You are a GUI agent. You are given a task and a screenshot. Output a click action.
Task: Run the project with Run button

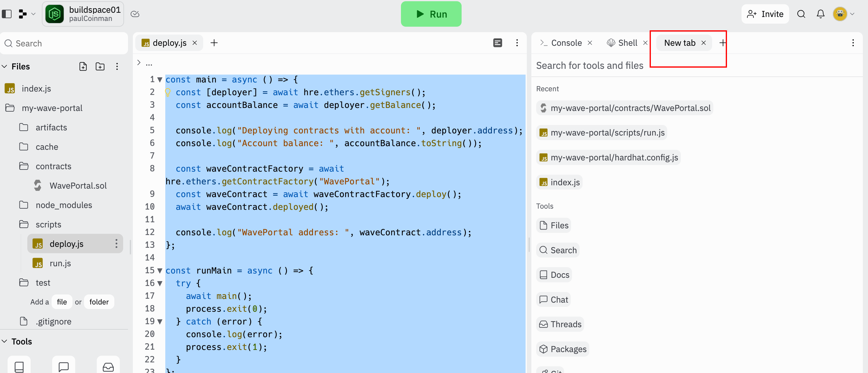click(431, 14)
